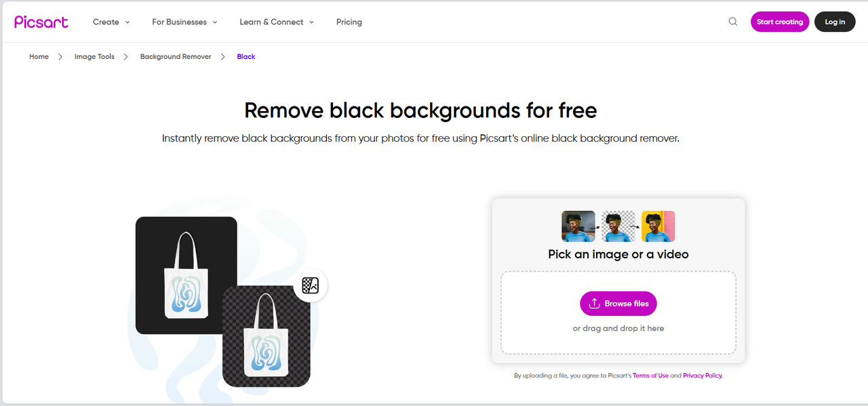Click the Picsart logo
Image resolution: width=868 pixels, height=406 pixels.
coord(41,22)
